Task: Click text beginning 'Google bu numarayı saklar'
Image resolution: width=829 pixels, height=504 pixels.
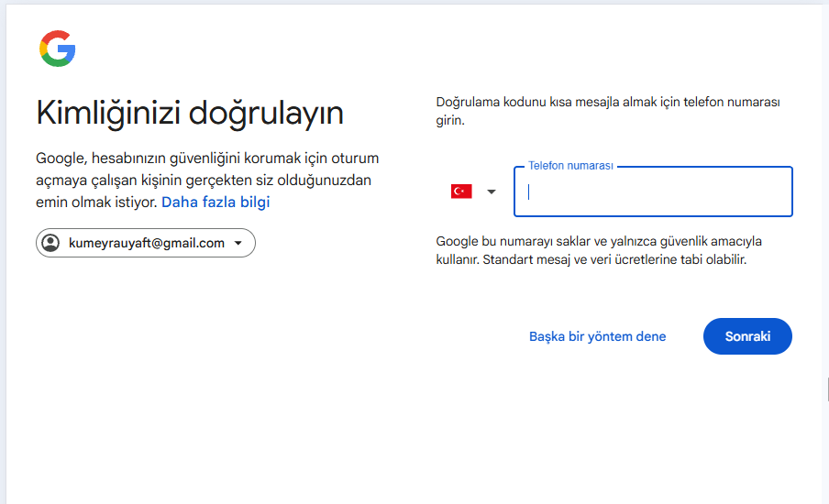Action: point(599,250)
